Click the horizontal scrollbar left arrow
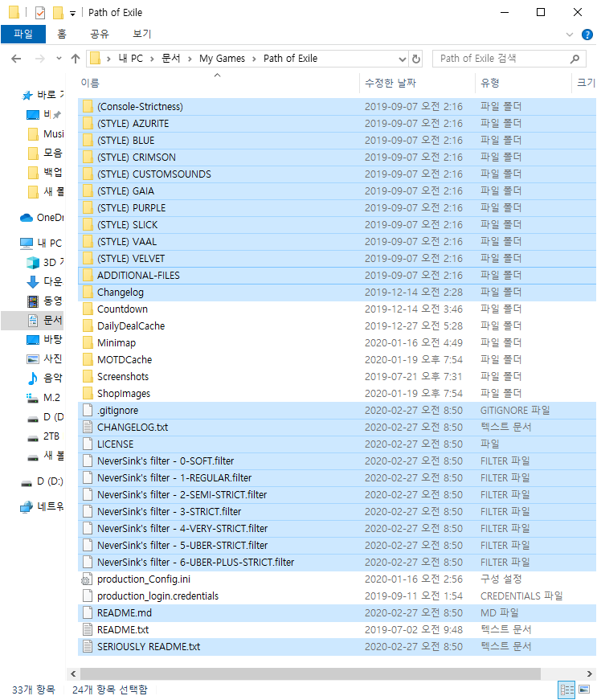This screenshot has width=597, height=700. (73, 673)
